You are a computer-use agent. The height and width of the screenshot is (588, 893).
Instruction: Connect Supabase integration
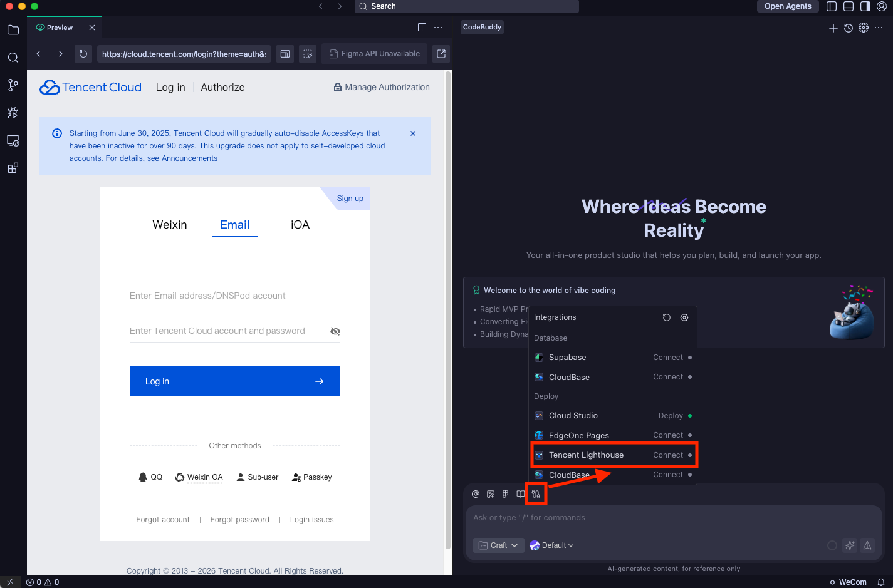point(668,358)
